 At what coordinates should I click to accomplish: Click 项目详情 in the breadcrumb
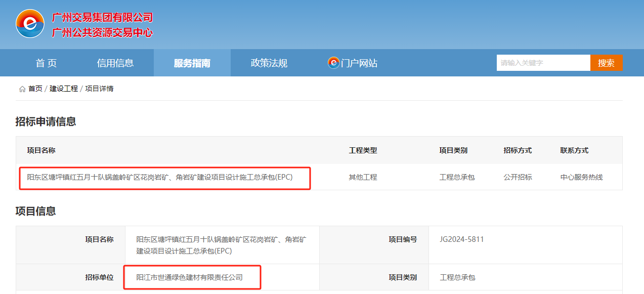tap(99, 89)
